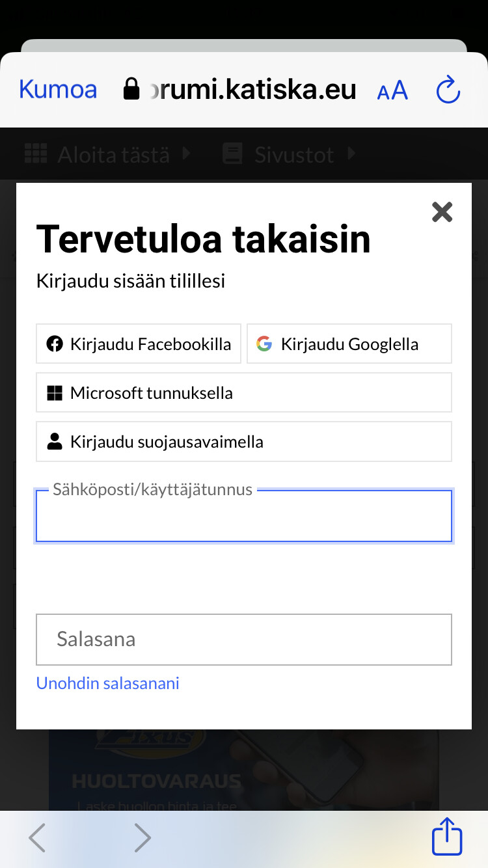The width and height of the screenshot is (488, 868).
Task: Tap the address bar lock icon
Action: (x=131, y=89)
